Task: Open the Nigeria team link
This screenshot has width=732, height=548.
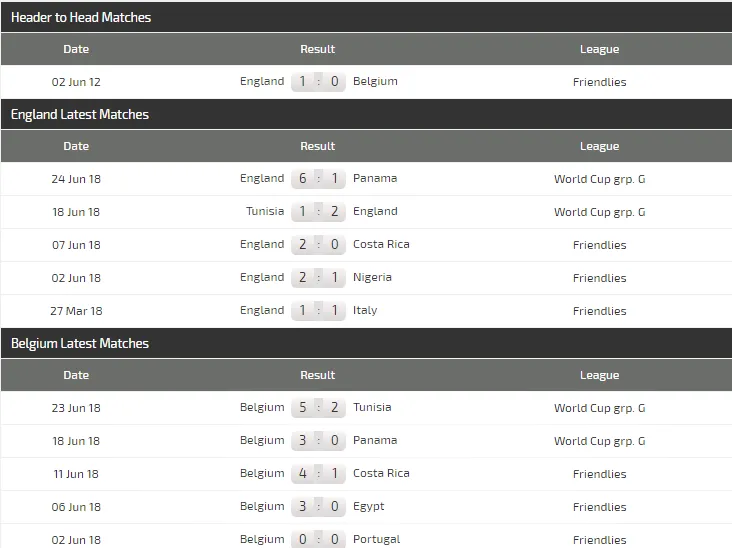Action: (x=372, y=278)
